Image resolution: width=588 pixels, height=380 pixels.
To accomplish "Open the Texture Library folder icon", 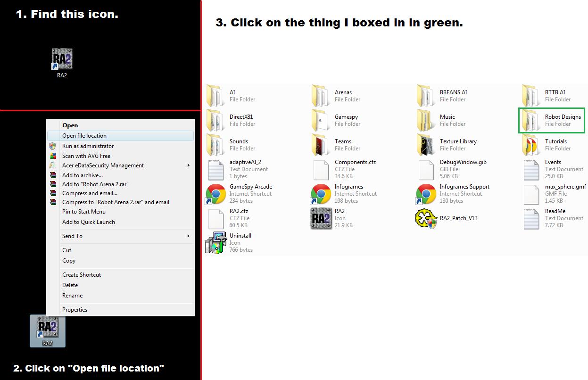I will [x=426, y=145].
